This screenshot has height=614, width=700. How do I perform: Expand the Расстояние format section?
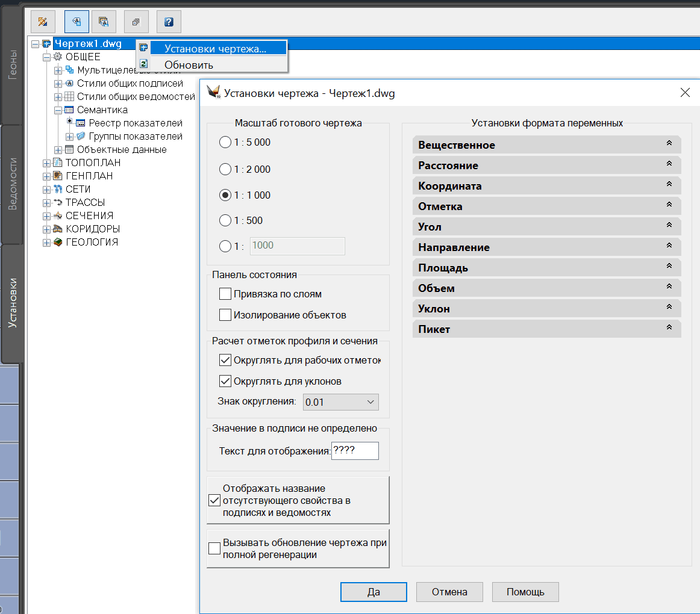546,165
